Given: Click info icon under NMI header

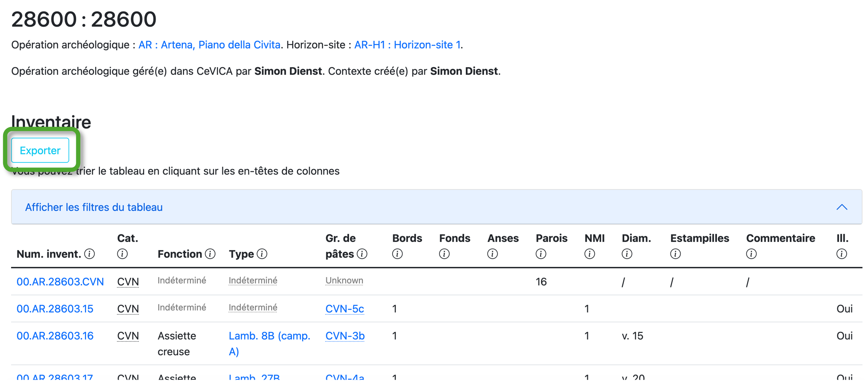Looking at the screenshot, I should 589,254.
